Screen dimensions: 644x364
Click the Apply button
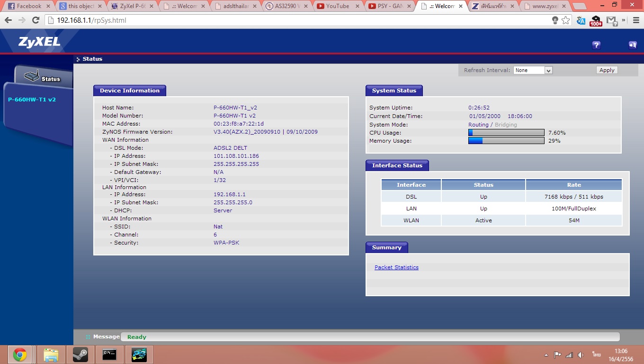pos(607,70)
